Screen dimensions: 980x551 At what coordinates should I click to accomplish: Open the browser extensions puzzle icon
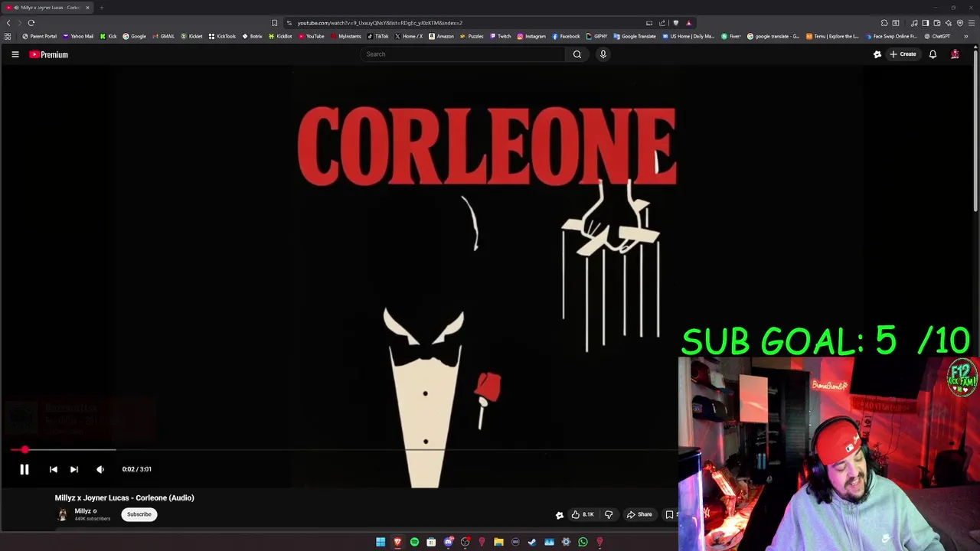(x=884, y=23)
